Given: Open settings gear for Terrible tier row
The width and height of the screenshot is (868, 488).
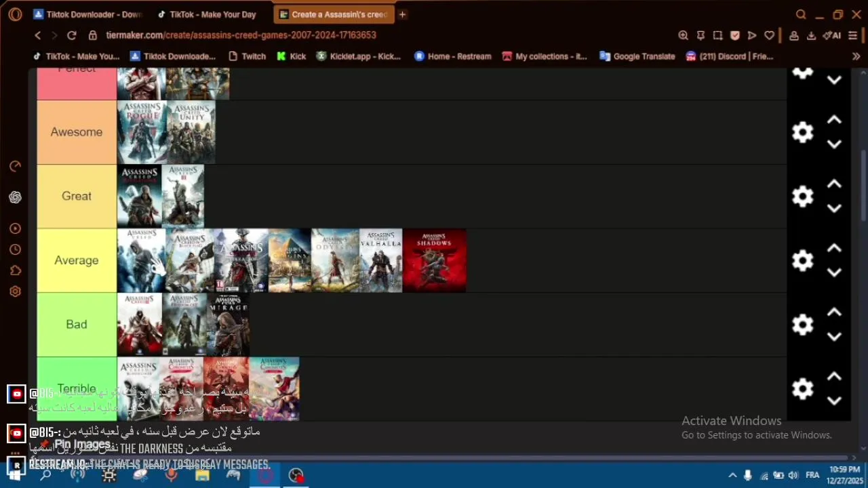Looking at the screenshot, I should click(x=802, y=388).
